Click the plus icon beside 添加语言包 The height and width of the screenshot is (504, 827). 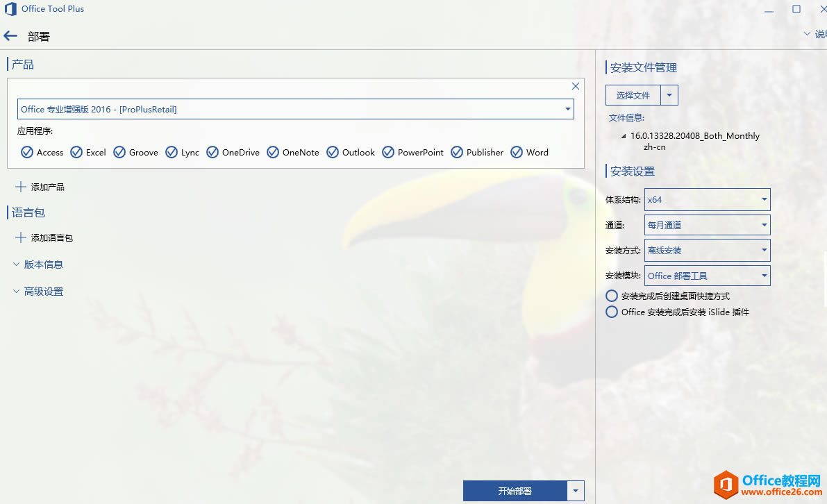21,237
